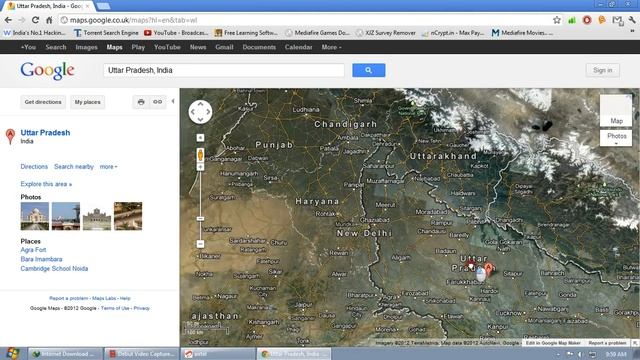Open Gmail in Google top bar
This screenshot has width=640, height=360.
click(x=224, y=47)
